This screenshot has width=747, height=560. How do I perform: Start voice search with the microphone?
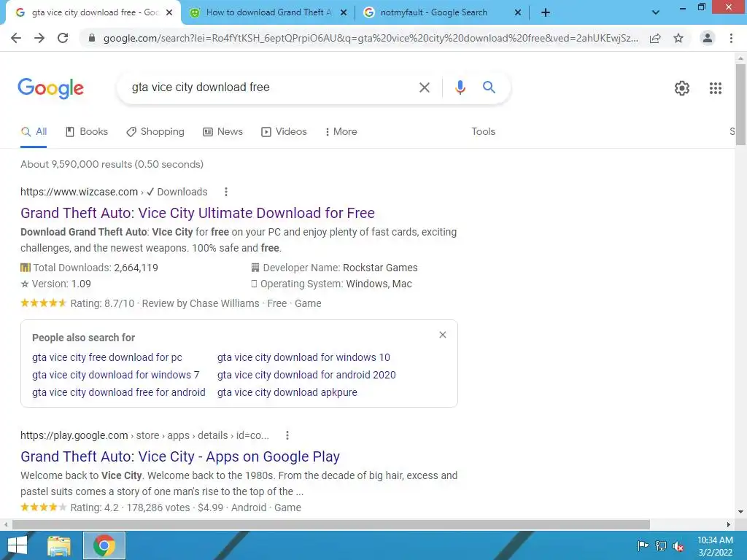pyautogui.click(x=460, y=87)
